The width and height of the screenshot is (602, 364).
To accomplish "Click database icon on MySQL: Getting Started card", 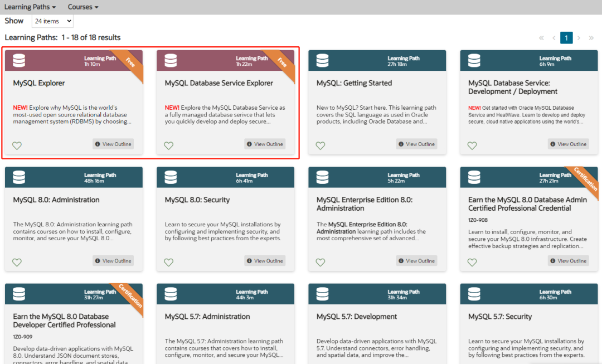I will click(x=322, y=60).
